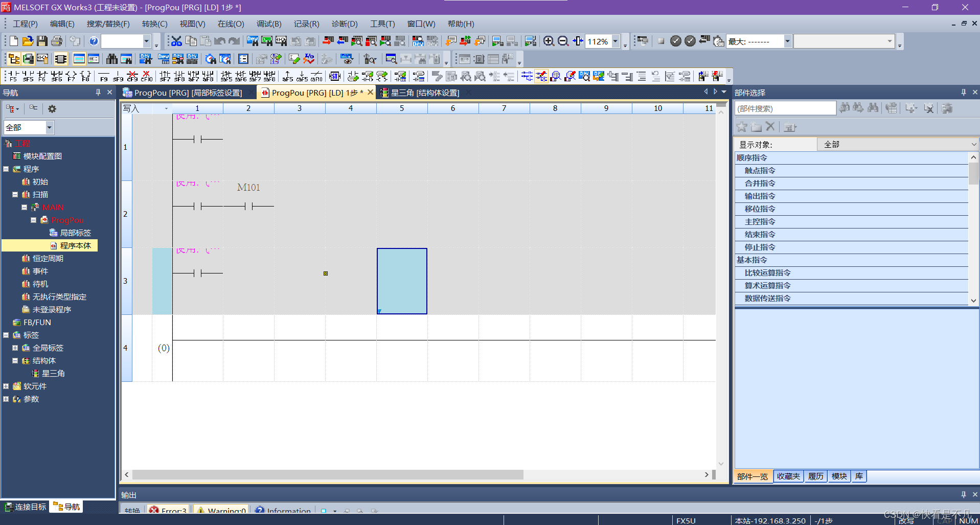
Task: Draw vertical line with sF9 icon
Action: point(118,76)
